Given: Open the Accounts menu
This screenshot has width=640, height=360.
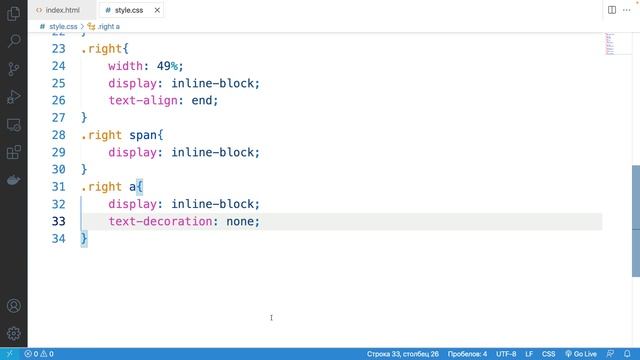Looking at the screenshot, I should (13, 306).
